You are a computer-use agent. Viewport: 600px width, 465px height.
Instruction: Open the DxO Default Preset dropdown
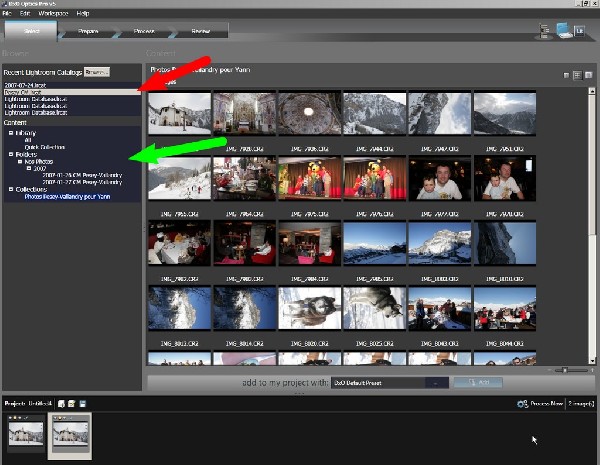pos(436,383)
